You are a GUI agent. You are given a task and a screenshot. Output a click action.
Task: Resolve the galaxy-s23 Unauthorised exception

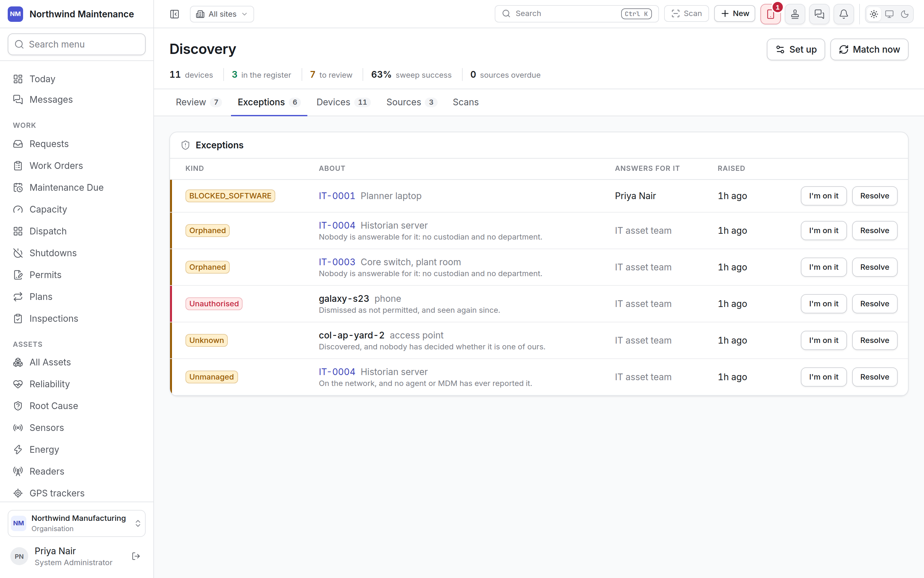(874, 303)
